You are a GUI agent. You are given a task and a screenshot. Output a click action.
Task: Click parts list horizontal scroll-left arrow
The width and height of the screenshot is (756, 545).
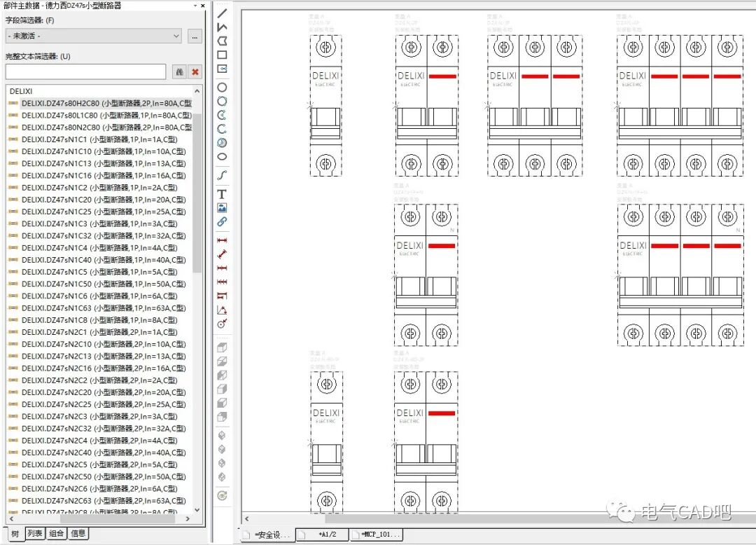[x=12, y=519]
